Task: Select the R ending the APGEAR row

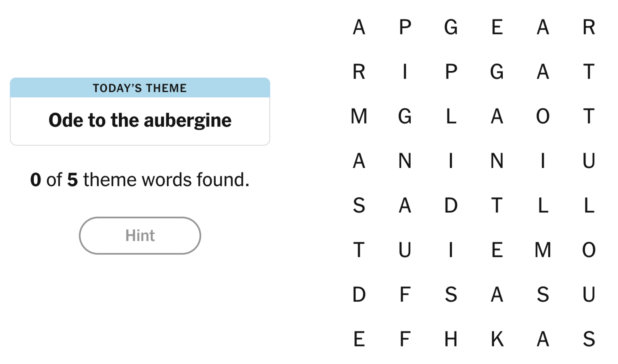Action: pyautogui.click(x=589, y=27)
